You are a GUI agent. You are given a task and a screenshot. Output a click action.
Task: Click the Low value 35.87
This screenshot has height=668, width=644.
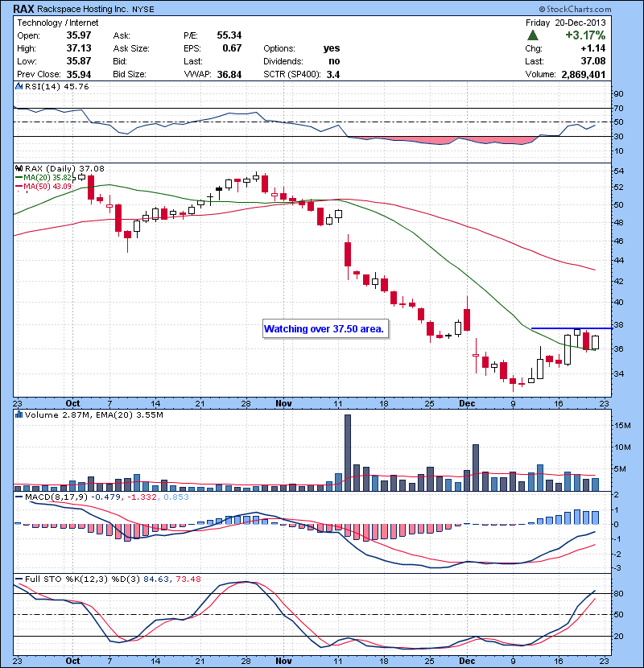pos(79,61)
